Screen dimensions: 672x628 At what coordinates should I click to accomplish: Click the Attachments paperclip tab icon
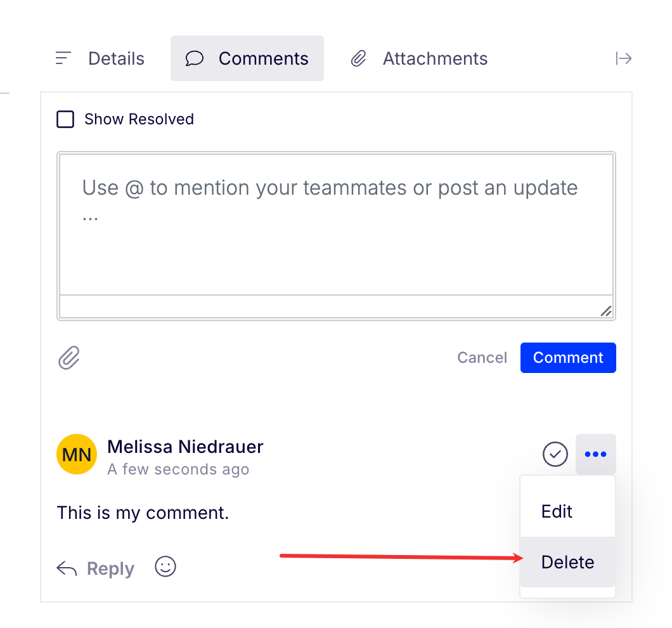coord(359,58)
